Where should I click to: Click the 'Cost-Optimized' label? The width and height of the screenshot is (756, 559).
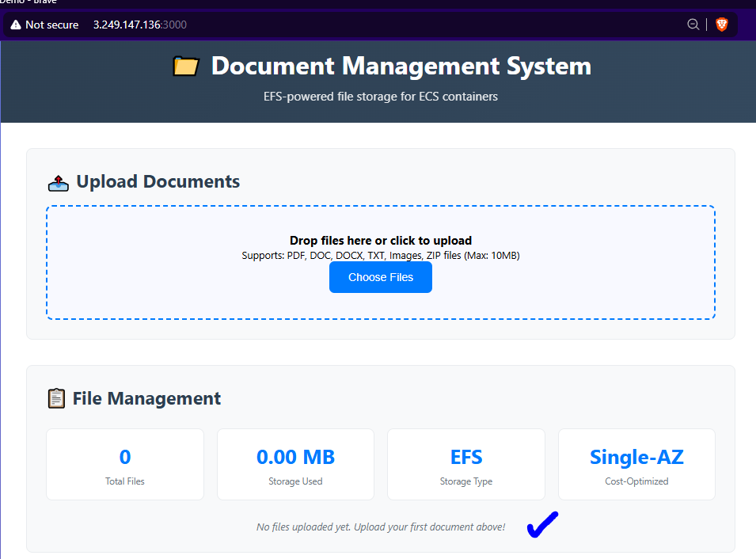[x=636, y=481]
